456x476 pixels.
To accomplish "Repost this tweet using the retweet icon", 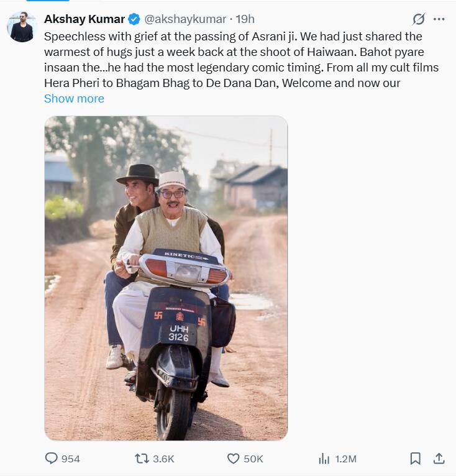I will click(142, 459).
